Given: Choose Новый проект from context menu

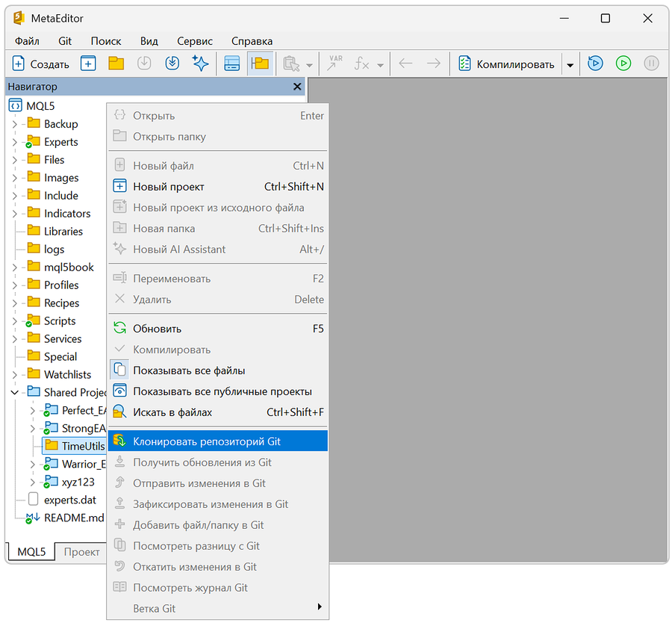Looking at the screenshot, I should pyautogui.click(x=218, y=187).
